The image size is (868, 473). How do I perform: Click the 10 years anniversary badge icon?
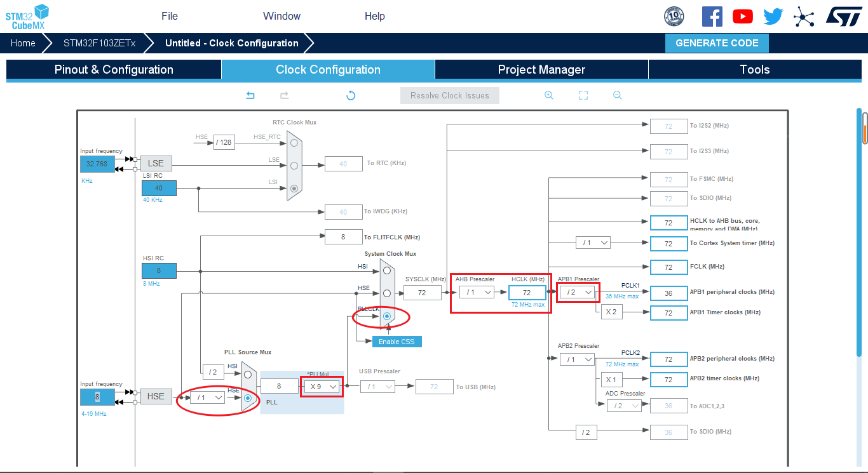(674, 17)
